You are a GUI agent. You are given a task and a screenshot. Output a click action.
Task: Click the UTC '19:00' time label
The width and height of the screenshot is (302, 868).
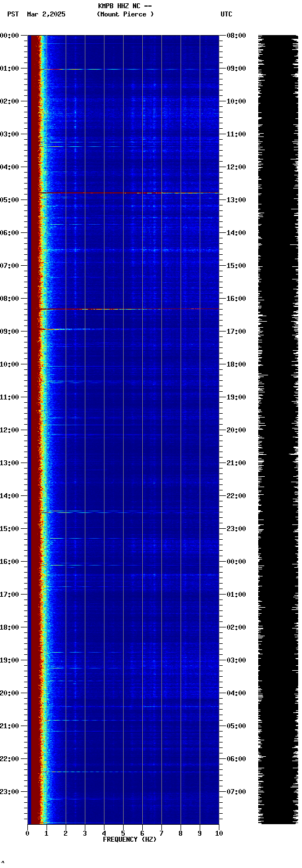(x=236, y=397)
